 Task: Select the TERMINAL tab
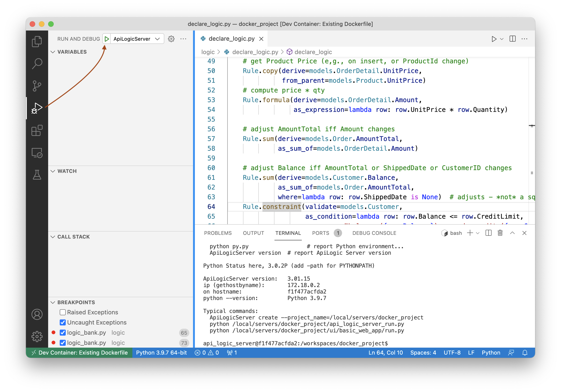[288, 233]
